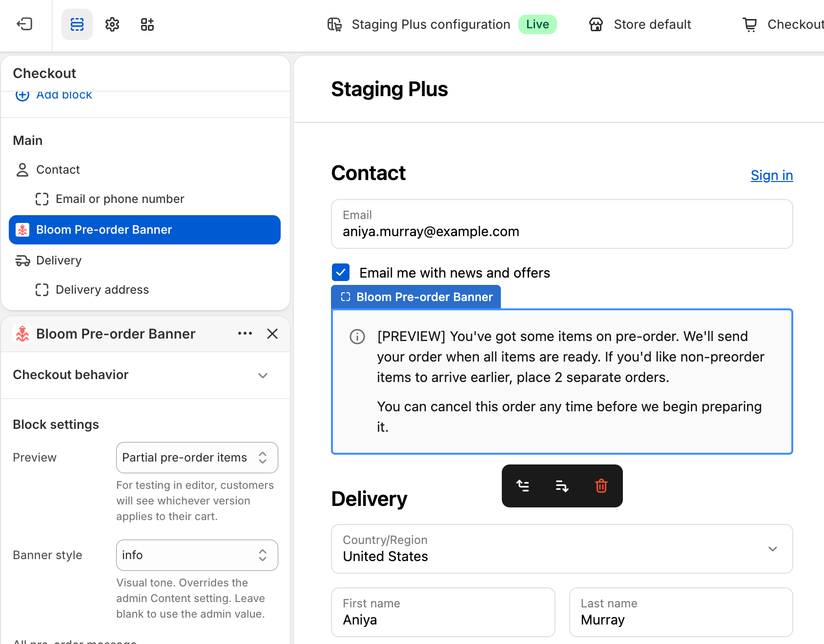This screenshot has height=644, width=824.
Task: Click the Checkout cart icon
Action: click(x=750, y=24)
